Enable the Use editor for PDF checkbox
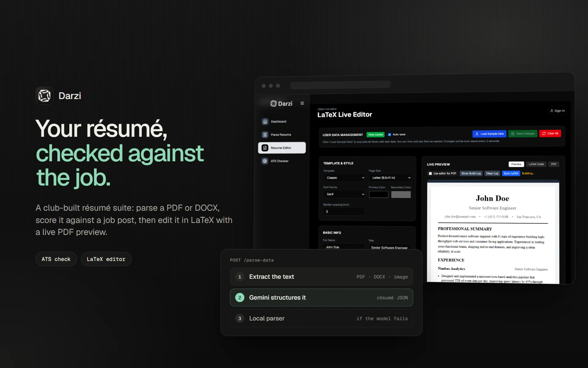588x368 pixels. pos(430,173)
